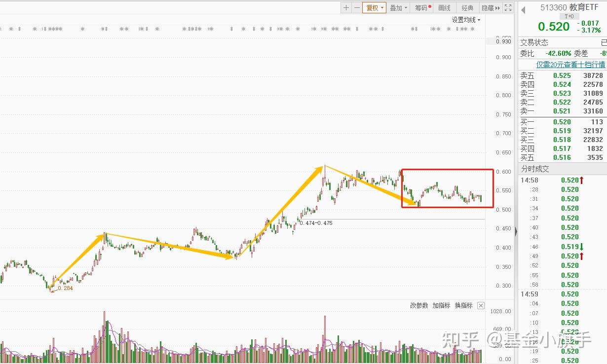Toggle fullscreen chart mode icon
This screenshot has width=607, height=364.
pos(508,7)
